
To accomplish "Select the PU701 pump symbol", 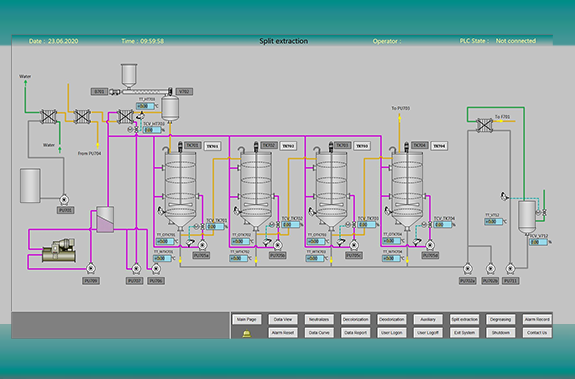I will [x=64, y=199].
